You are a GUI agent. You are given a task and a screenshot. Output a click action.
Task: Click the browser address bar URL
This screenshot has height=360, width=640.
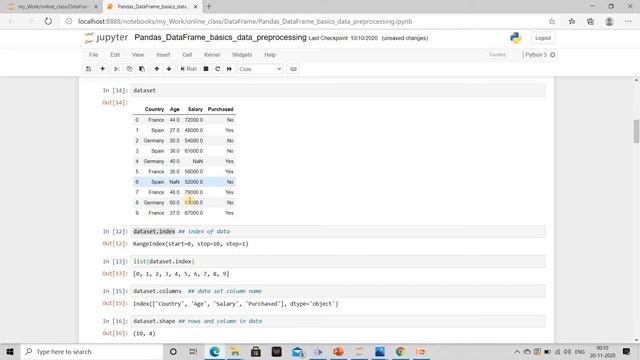click(x=245, y=21)
